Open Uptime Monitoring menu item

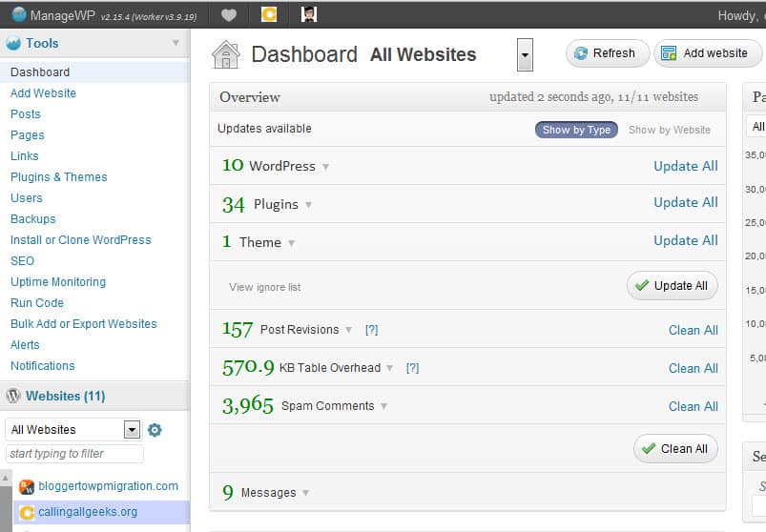pos(58,282)
